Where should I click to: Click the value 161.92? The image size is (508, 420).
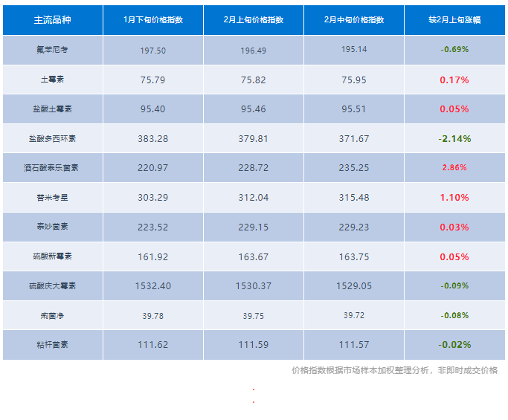point(153,257)
